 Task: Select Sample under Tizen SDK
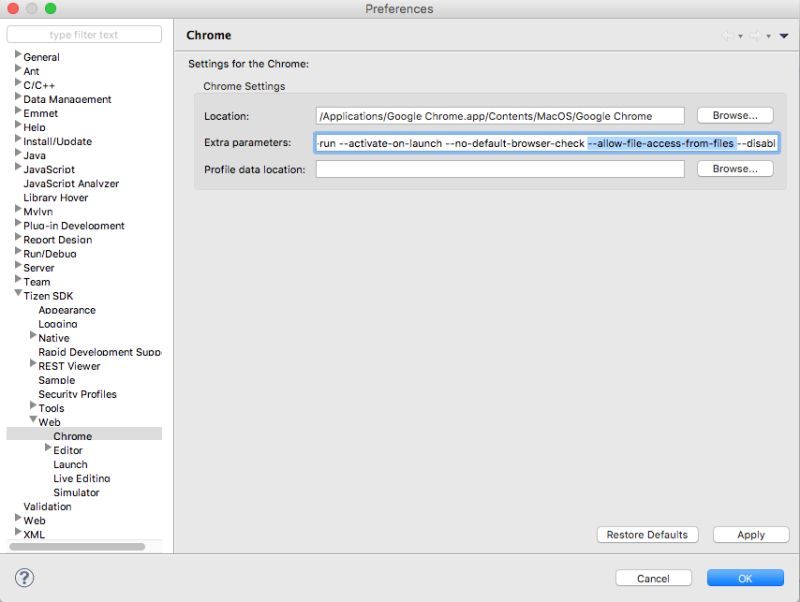click(x=57, y=380)
